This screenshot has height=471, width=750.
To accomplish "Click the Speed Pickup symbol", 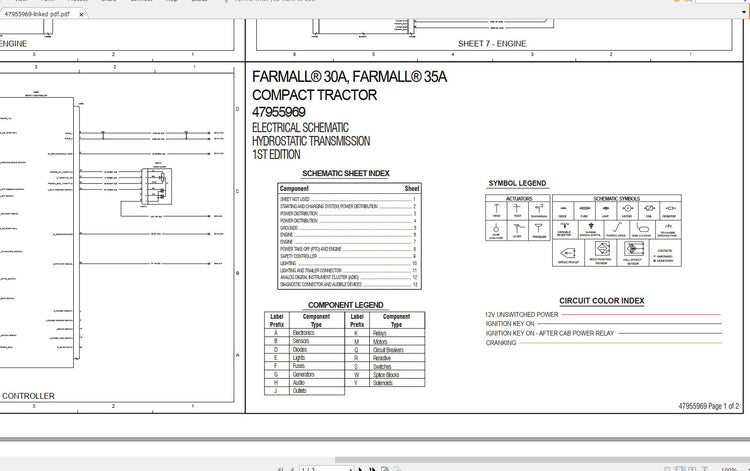I will tap(568, 253).
